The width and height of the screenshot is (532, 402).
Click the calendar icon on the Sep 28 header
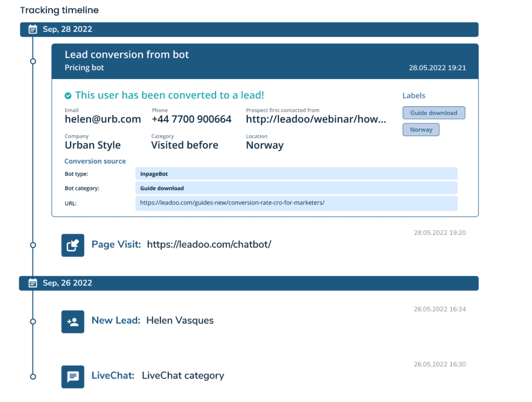(x=32, y=29)
